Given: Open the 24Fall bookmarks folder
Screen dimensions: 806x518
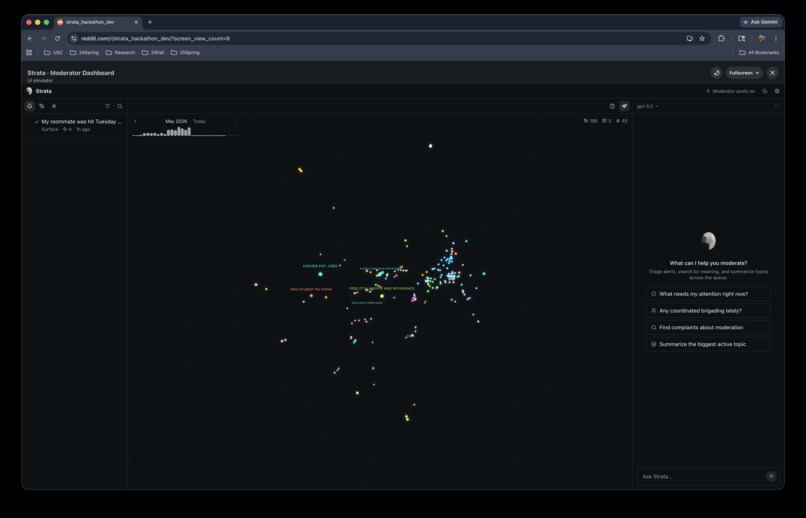Looking at the screenshot, I should (153, 52).
